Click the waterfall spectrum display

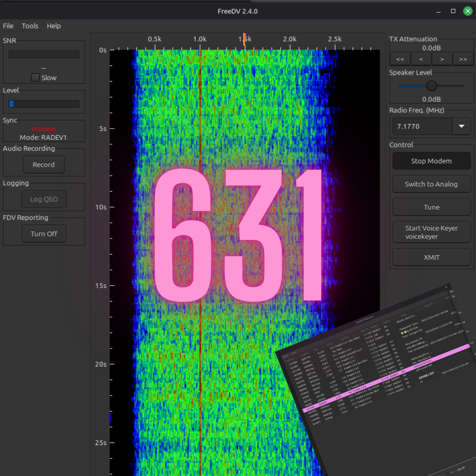tap(245, 263)
